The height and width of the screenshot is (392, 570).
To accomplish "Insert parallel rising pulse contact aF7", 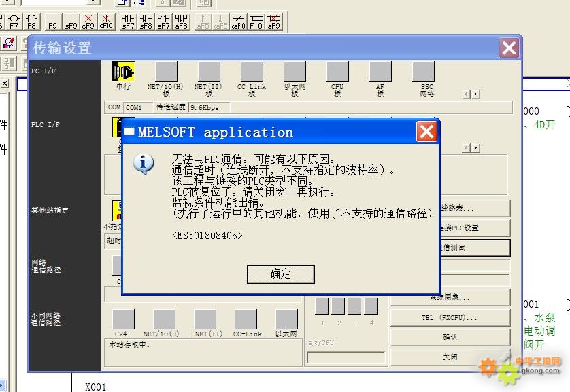I will pos(163,22).
